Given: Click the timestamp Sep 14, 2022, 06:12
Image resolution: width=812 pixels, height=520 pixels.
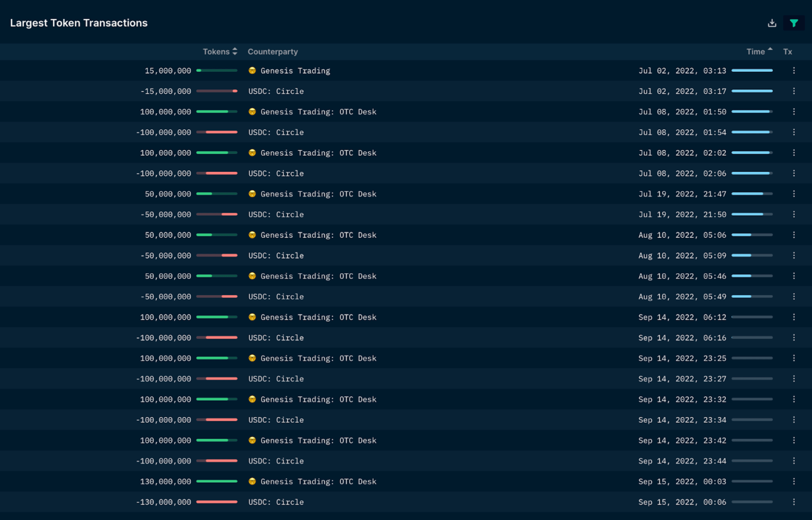Looking at the screenshot, I should pyautogui.click(x=682, y=317).
